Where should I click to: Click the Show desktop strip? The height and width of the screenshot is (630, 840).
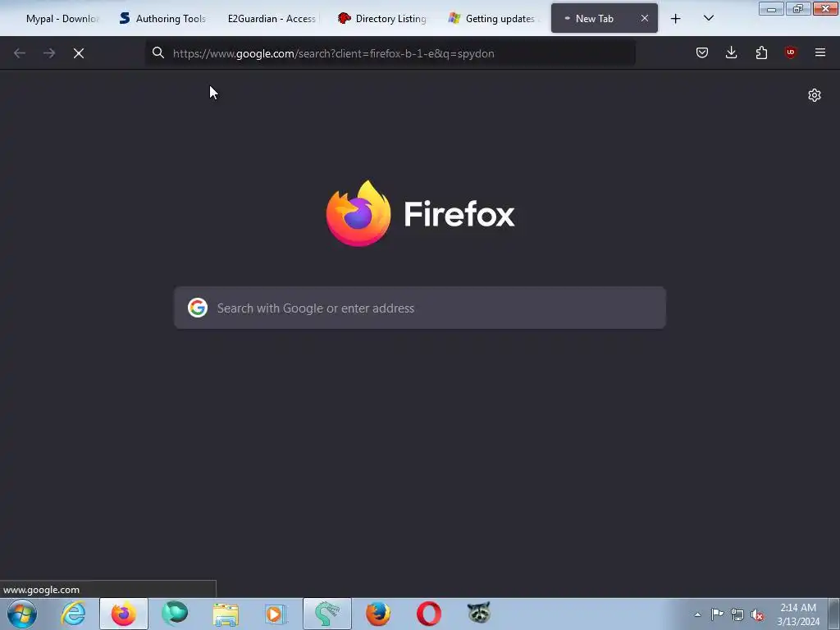tap(834, 614)
